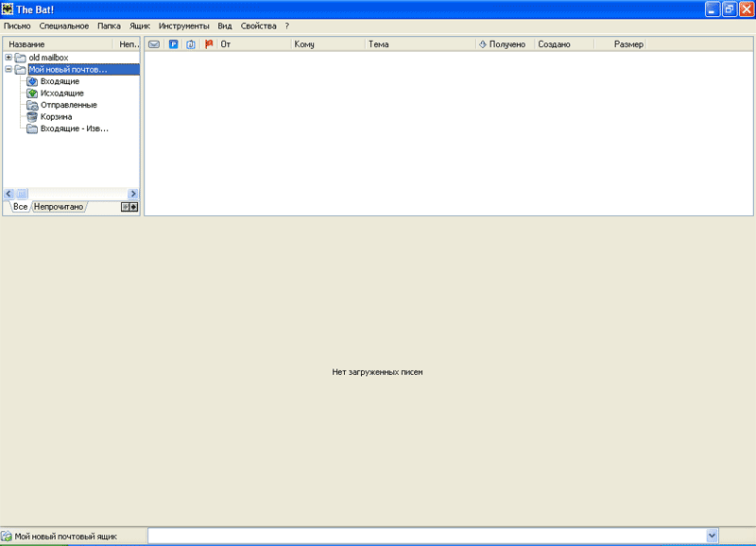The height and width of the screenshot is (546, 756).
Task: Click the old mailbox folder icon
Action: (x=20, y=58)
